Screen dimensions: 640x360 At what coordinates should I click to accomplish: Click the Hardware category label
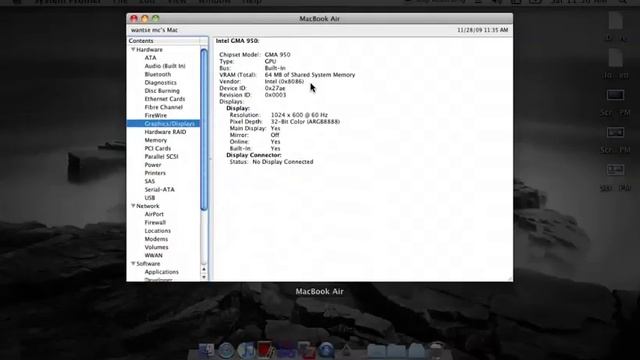(x=149, y=49)
